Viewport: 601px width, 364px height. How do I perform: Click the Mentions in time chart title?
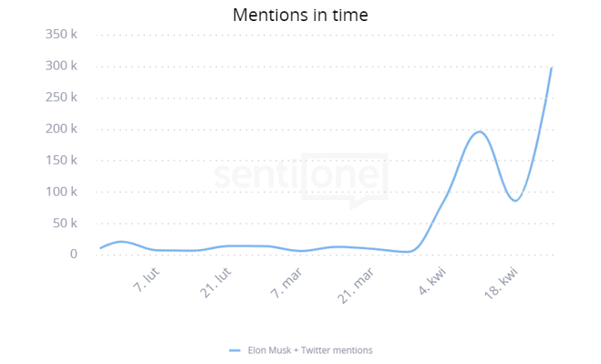click(300, 15)
